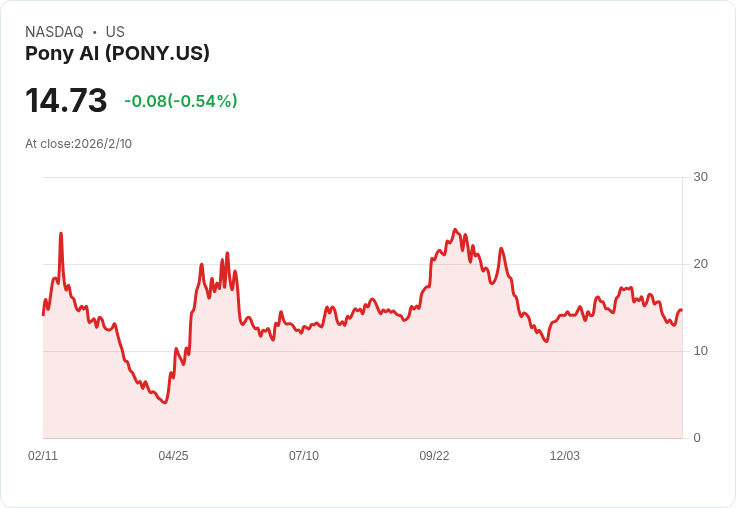The height and width of the screenshot is (508, 736).
Task: Click the 30 value on the price axis
Action: (700, 177)
